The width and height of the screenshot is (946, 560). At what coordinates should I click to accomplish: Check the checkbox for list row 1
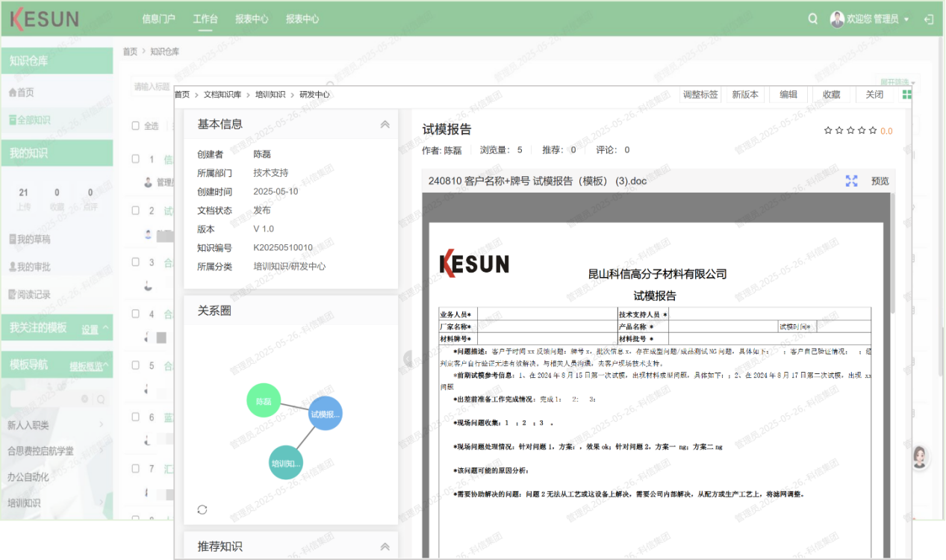[136, 159]
